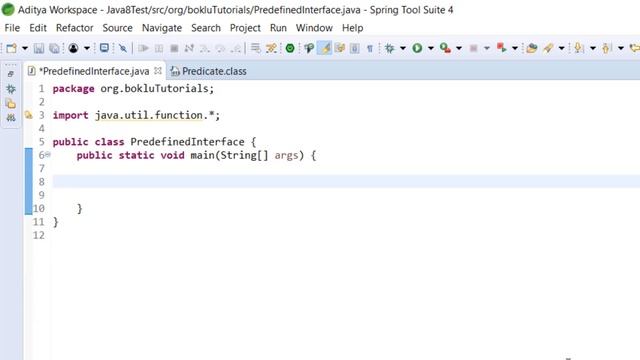This screenshot has height=360, width=640.
Task: Open the Search dropdown arrow
Action: tap(562, 48)
